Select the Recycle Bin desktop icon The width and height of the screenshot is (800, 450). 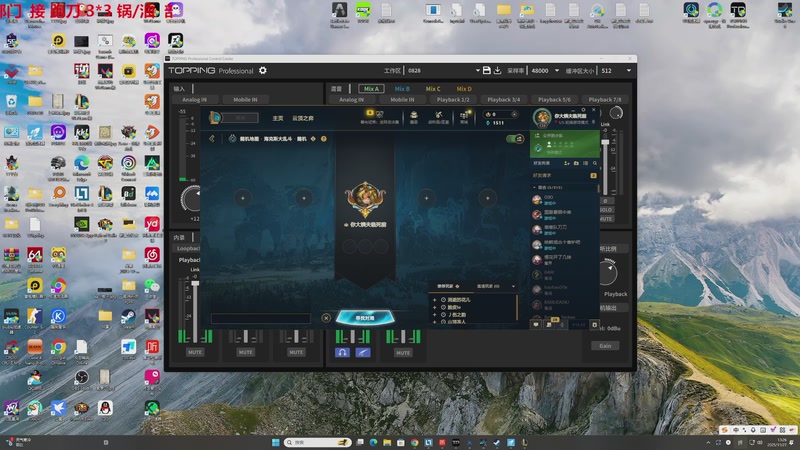pos(12,105)
